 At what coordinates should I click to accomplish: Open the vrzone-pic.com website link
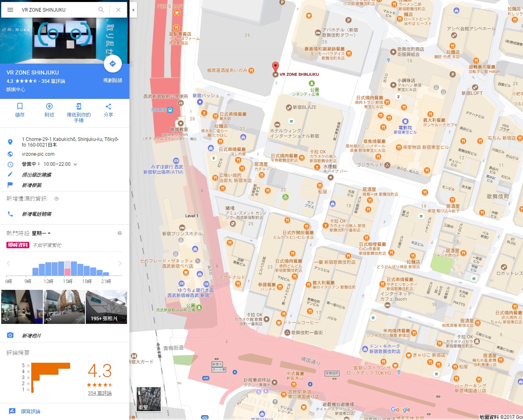click(x=38, y=154)
